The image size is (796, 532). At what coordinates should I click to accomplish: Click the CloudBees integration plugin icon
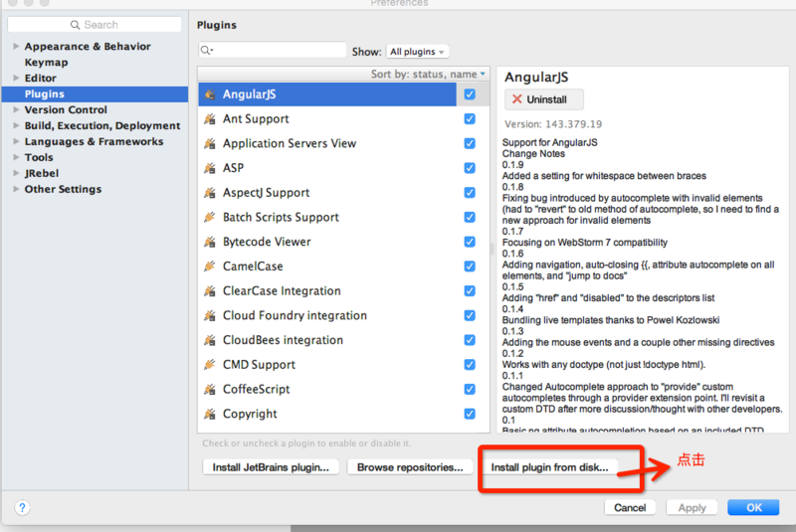pos(210,340)
